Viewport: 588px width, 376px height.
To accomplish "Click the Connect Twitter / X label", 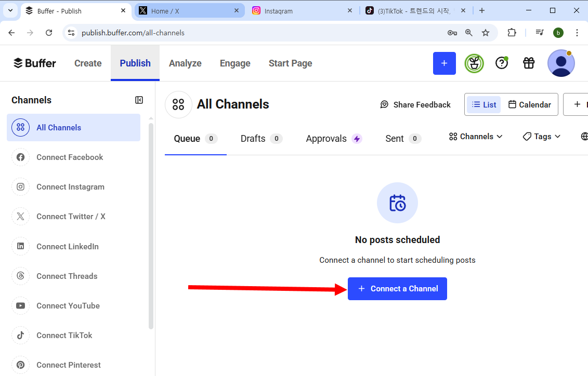I will coord(71,217).
